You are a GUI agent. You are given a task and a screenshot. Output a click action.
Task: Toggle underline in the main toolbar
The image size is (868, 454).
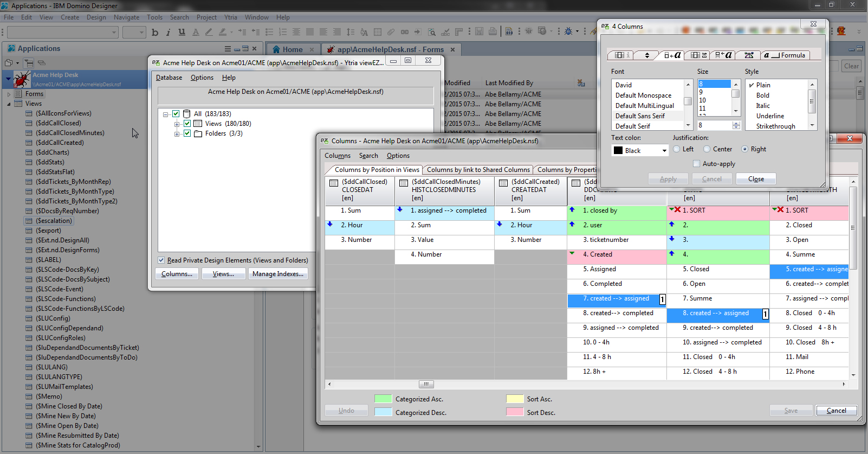pyautogui.click(x=182, y=32)
